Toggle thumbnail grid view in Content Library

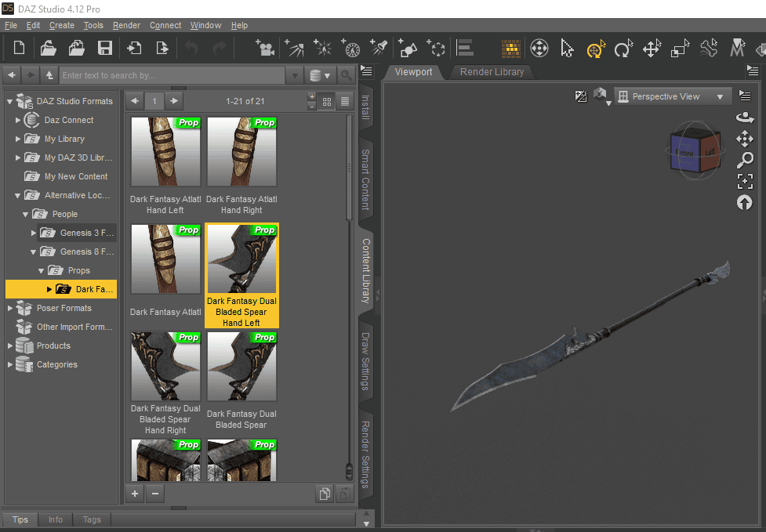tap(326, 101)
